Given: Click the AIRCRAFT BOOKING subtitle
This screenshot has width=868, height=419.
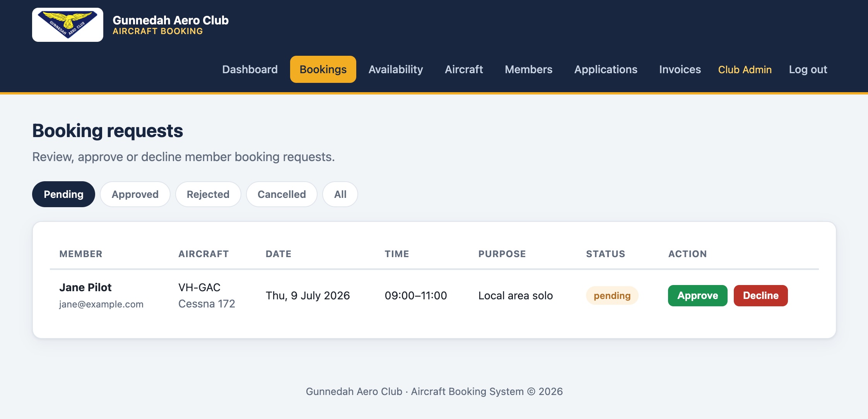Looking at the screenshot, I should tap(158, 31).
